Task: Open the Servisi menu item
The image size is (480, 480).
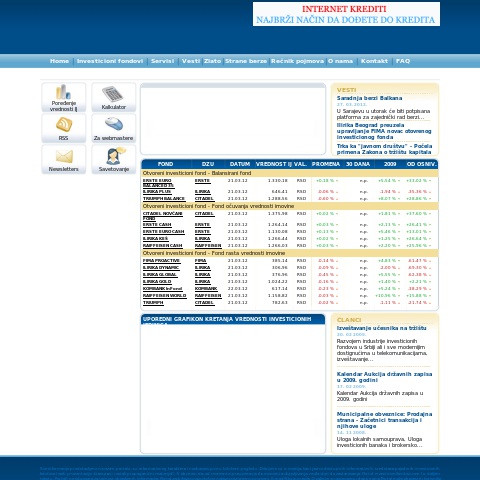Action: click(x=162, y=61)
